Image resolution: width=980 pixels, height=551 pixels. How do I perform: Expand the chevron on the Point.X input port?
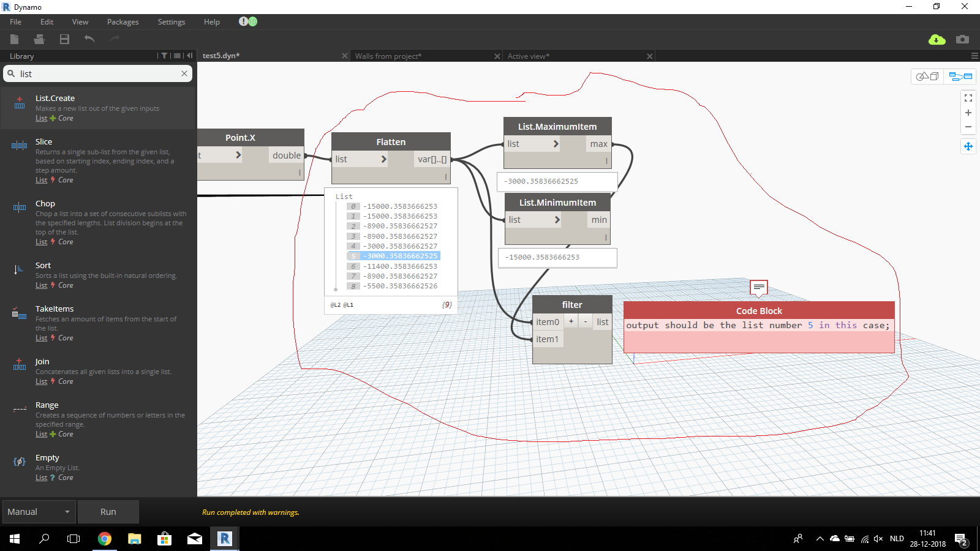point(238,156)
